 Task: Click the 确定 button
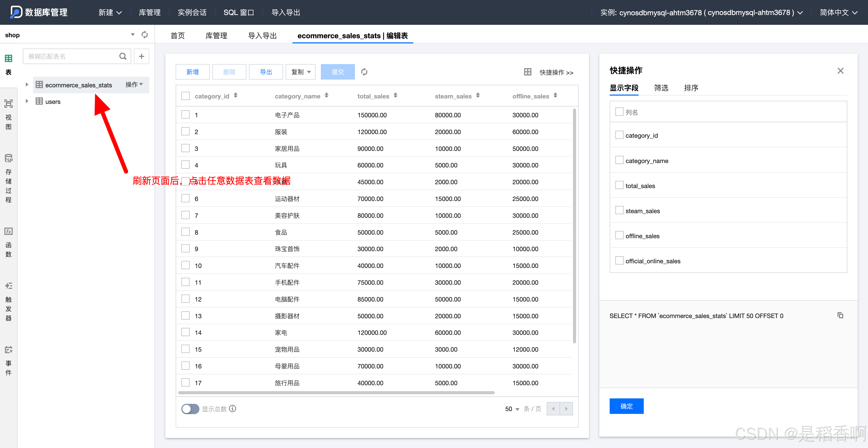[626, 406]
